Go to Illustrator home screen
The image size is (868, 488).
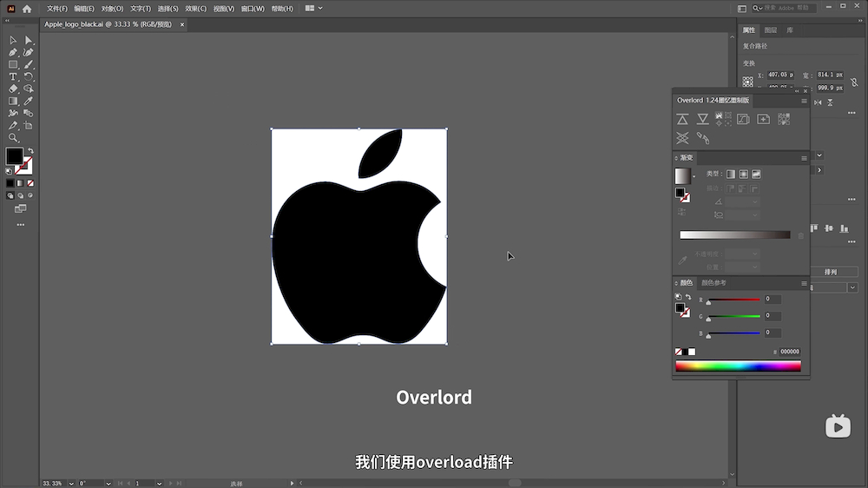(x=27, y=9)
